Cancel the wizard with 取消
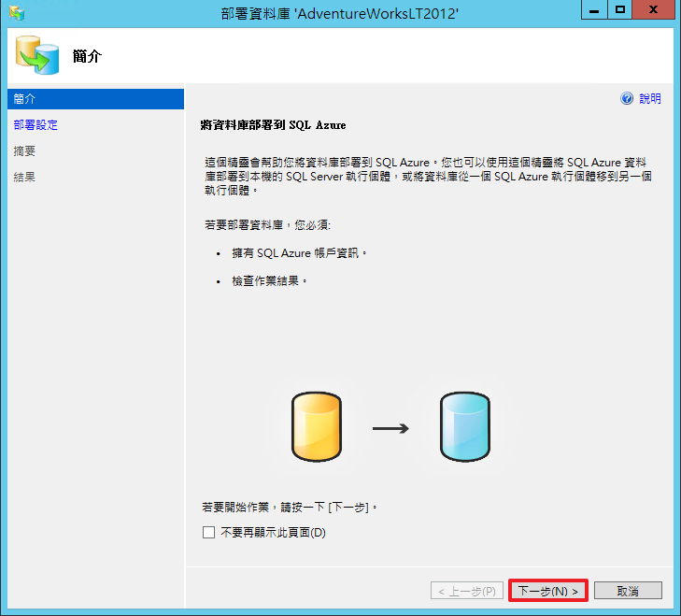 click(x=628, y=591)
